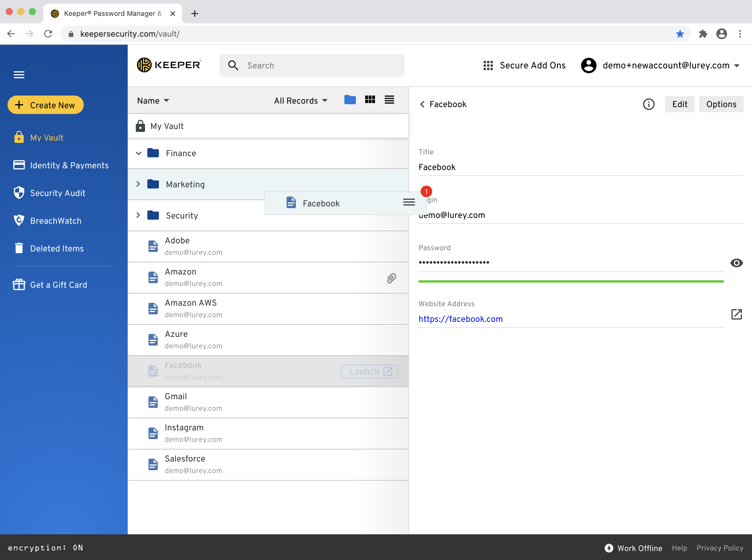Open My Vault in sidebar
Image resolution: width=752 pixels, height=560 pixels.
39,138
